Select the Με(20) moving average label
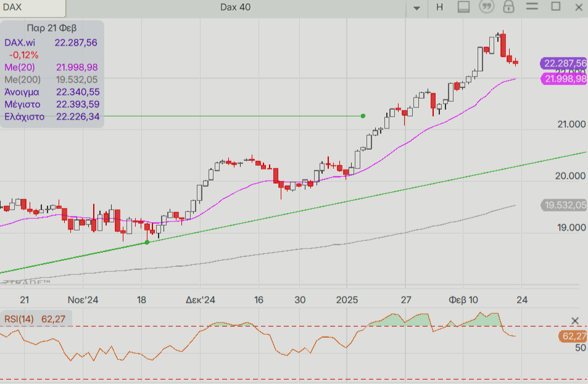Screen dimensions: 588x384 [x=20, y=67]
